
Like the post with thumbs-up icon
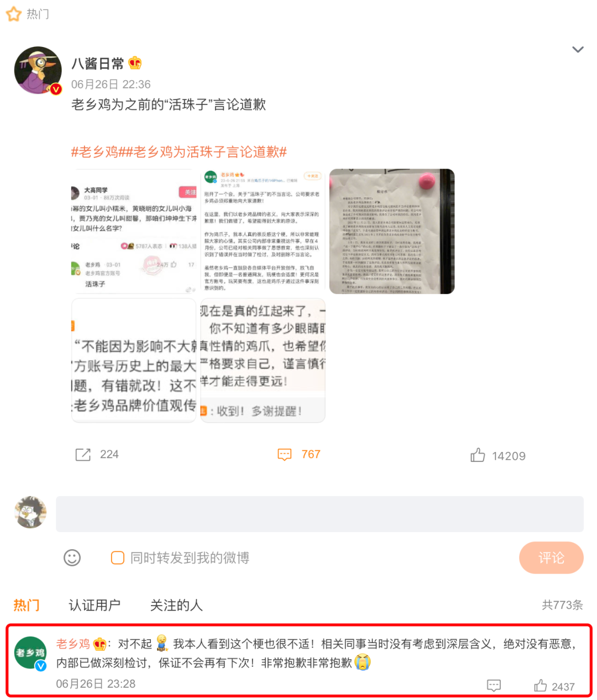(x=478, y=455)
